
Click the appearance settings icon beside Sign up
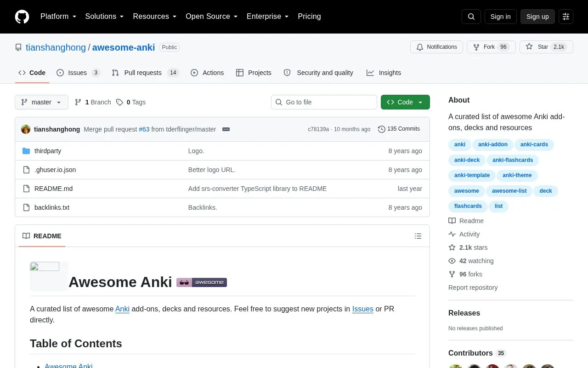pyautogui.click(x=566, y=17)
